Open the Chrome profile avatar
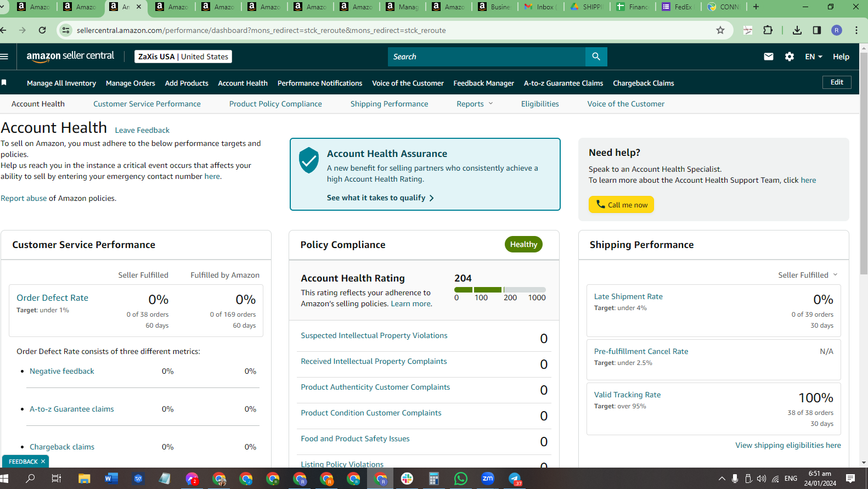Viewport: 868px width, 489px height. click(837, 30)
